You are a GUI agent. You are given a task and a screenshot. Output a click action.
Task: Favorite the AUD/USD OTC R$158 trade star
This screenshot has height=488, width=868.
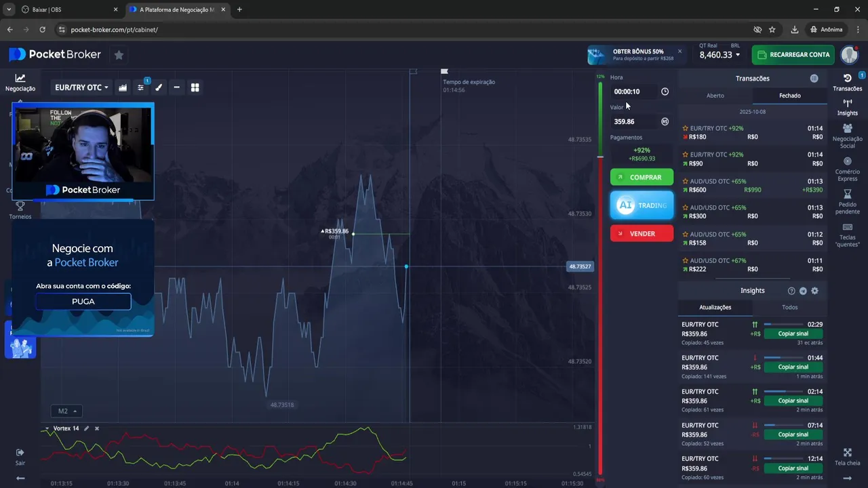pyautogui.click(x=686, y=234)
